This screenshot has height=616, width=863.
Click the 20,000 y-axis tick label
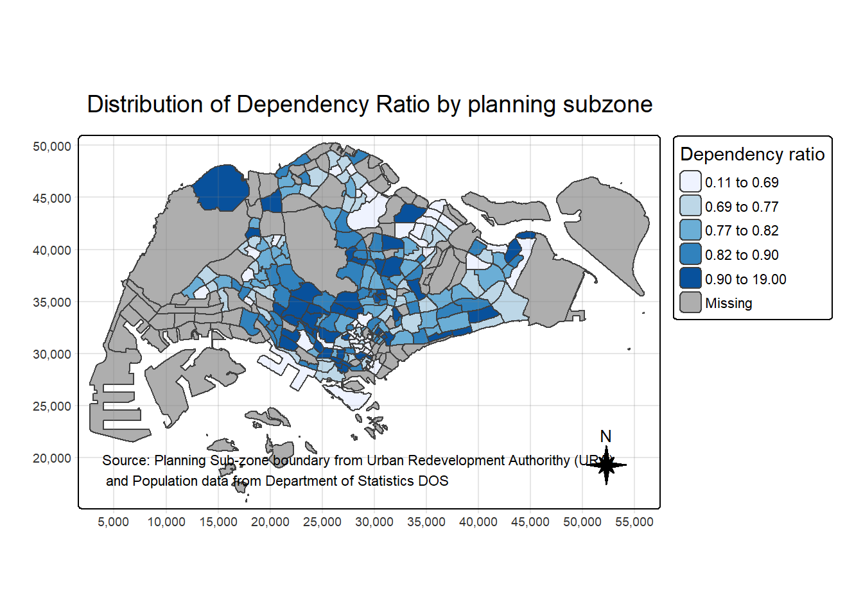click(x=52, y=458)
